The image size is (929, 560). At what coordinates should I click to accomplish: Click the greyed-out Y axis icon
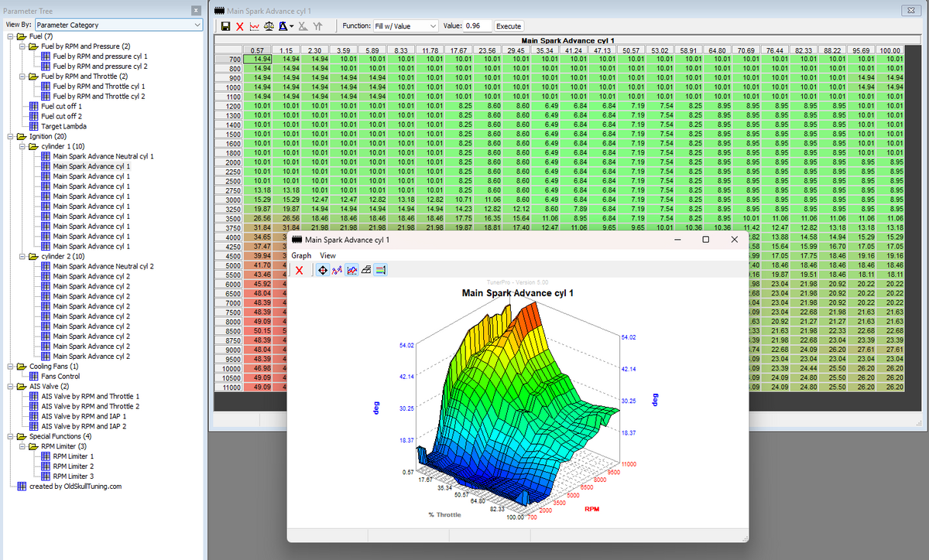point(317,26)
